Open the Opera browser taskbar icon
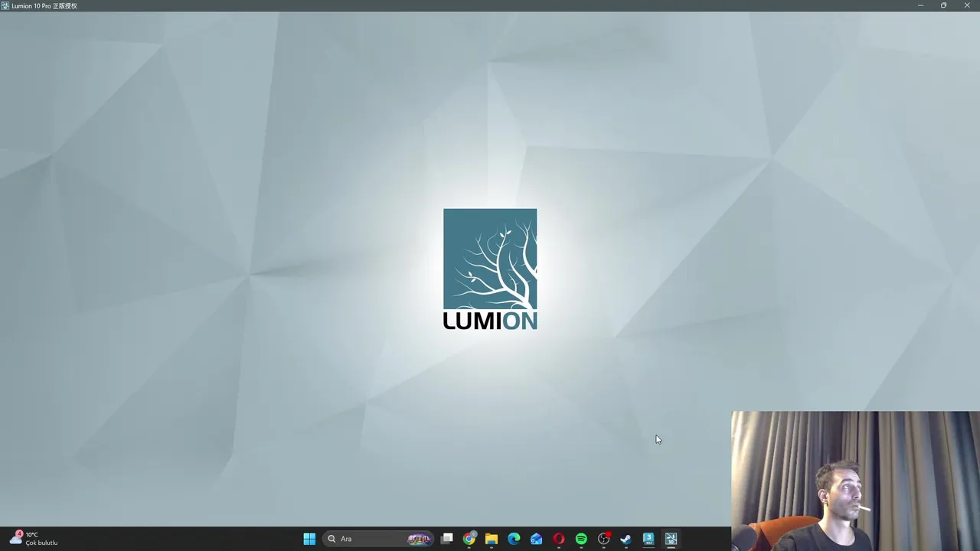 (x=559, y=539)
